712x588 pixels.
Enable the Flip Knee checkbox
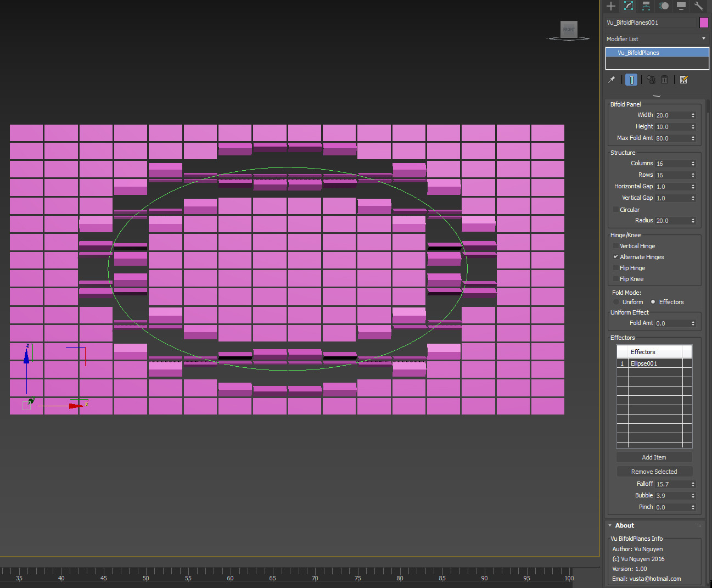pyautogui.click(x=616, y=279)
